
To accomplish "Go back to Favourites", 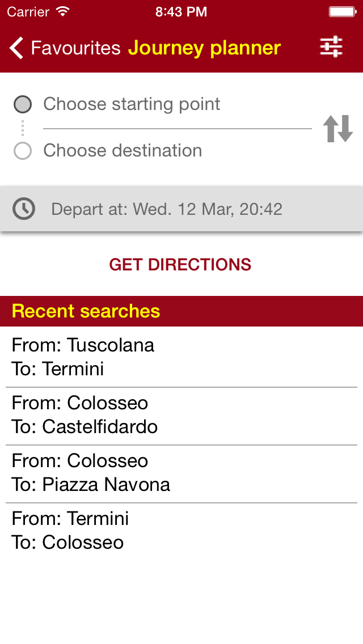I will click(x=75, y=48).
